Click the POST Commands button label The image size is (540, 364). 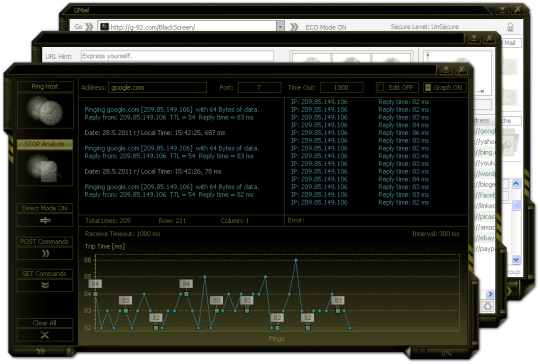45,241
